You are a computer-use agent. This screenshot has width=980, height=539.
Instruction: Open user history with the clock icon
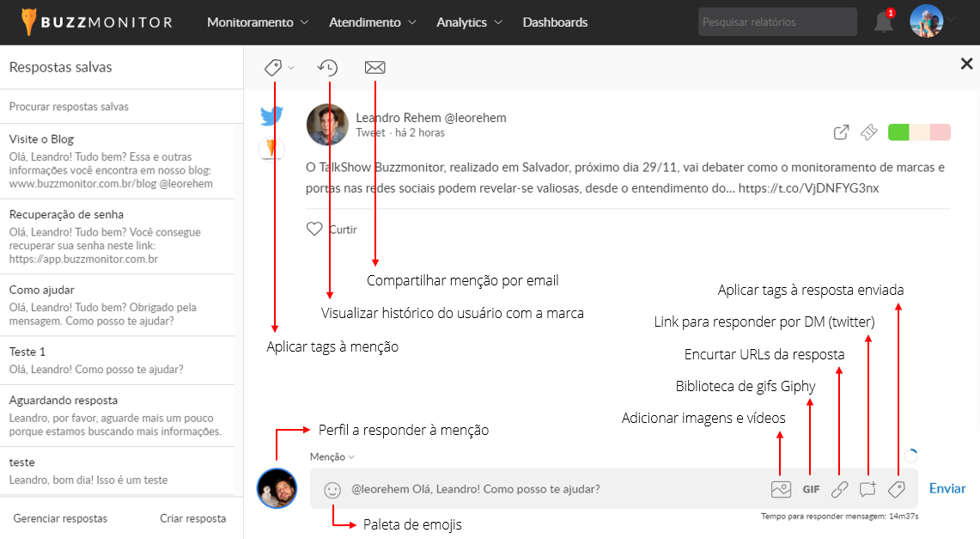[x=327, y=67]
